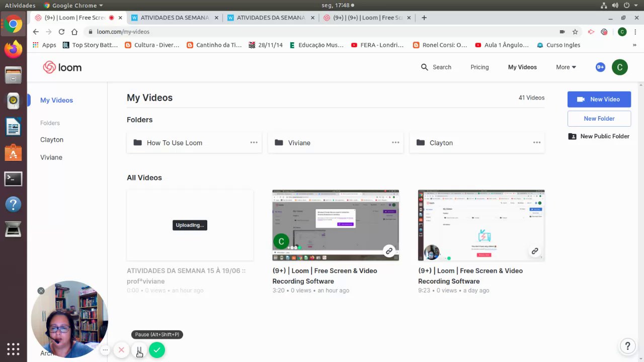Open LibreOffice Writer from the dock
Viewport: 644px width, 362px height.
[13, 127]
